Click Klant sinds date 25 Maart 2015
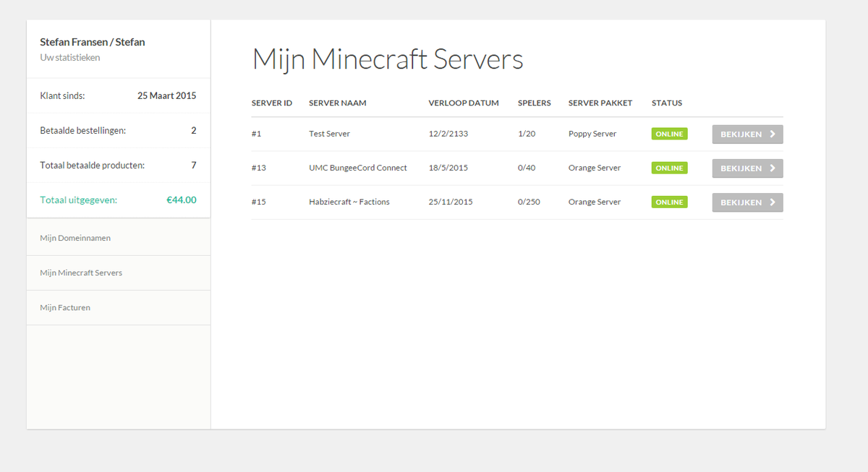Viewport: 868px width, 472px height. coord(167,95)
